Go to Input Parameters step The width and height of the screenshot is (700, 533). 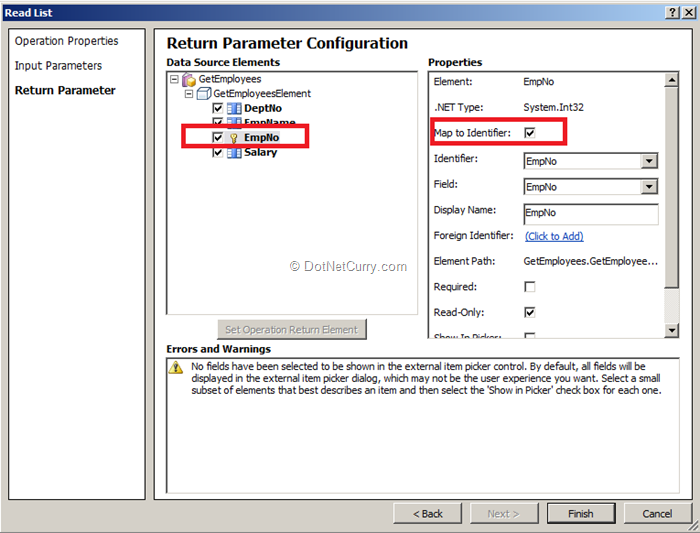coord(58,66)
